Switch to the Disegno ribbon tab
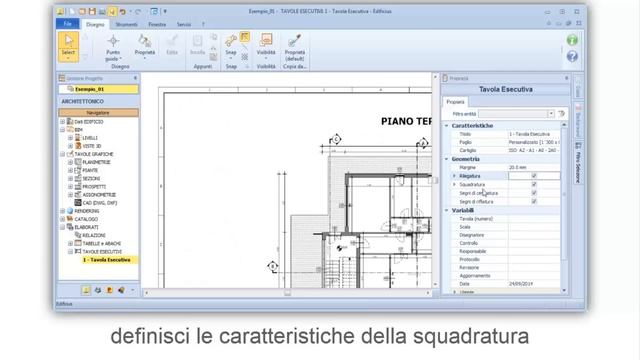The height and width of the screenshot is (360, 640). coord(95,24)
